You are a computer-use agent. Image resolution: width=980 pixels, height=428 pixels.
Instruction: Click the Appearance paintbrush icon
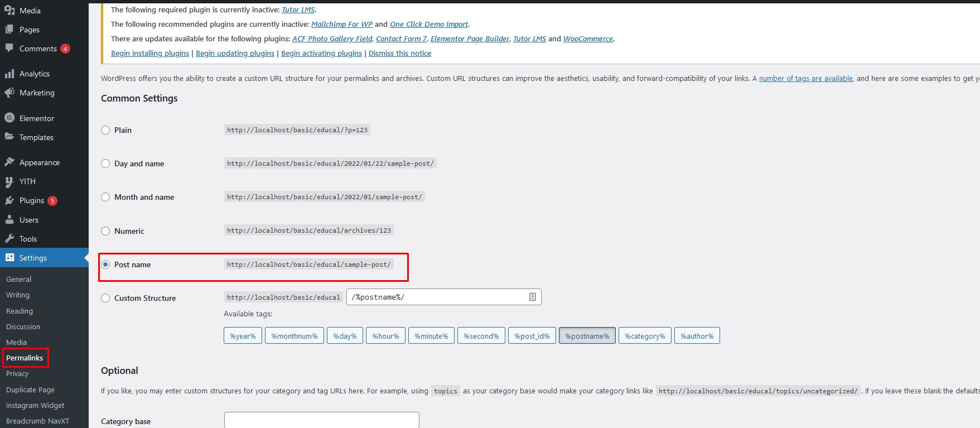(9, 162)
